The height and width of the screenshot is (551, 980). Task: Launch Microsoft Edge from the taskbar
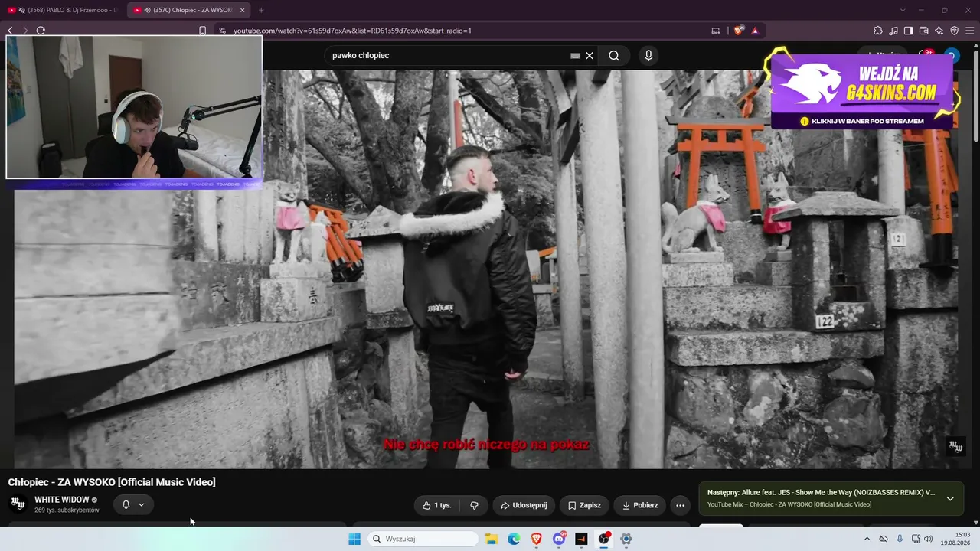tap(514, 539)
